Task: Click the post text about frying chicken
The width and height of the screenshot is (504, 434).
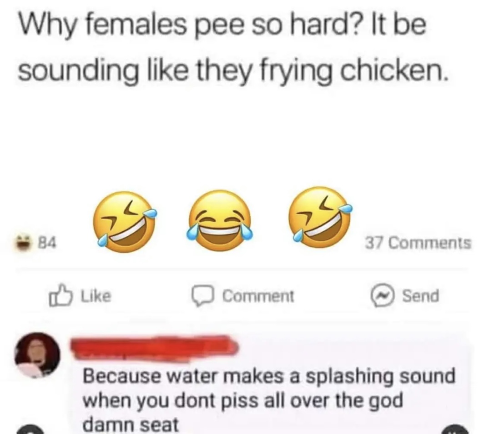Action: point(232,48)
